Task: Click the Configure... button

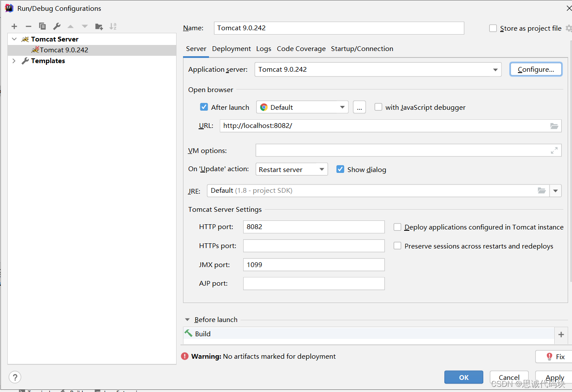Action: tap(536, 69)
